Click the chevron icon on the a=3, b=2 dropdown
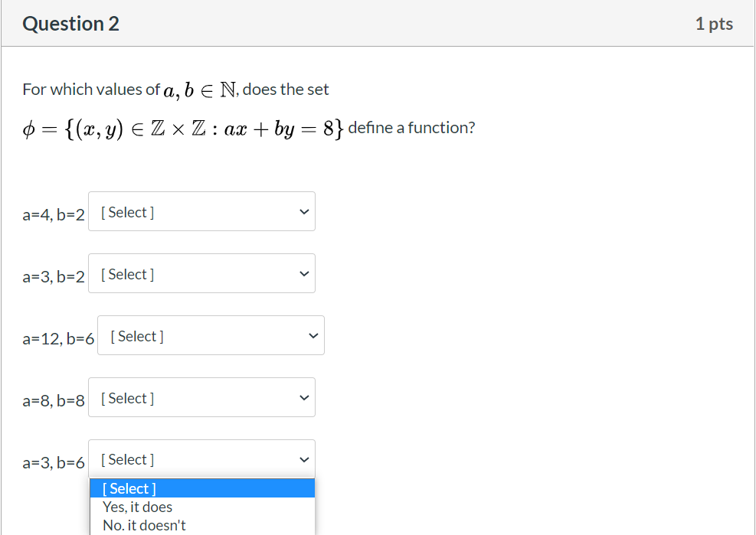Image resolution: width=756 pixels, height=535 pixels. 303,273
